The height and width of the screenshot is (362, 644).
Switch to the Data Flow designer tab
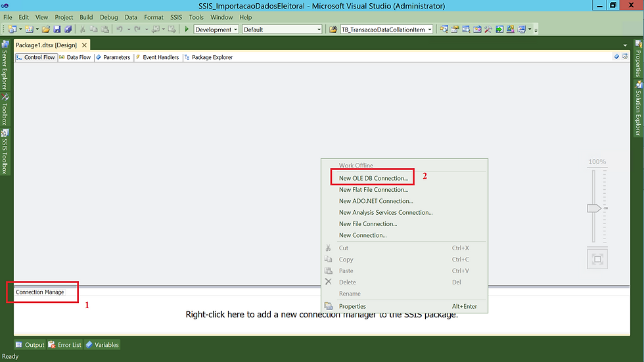75,57
